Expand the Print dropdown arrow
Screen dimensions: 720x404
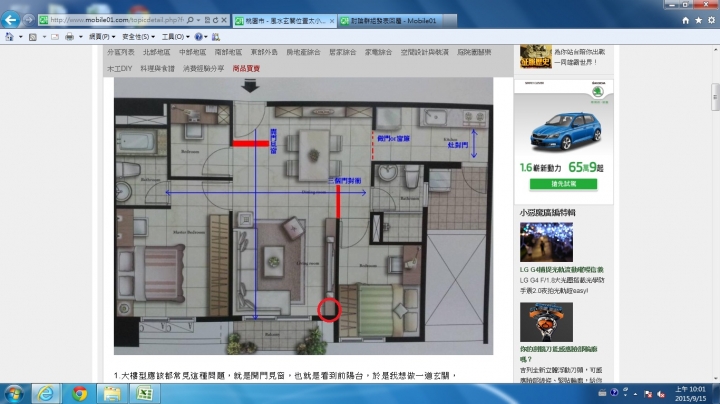pos(80,37)
